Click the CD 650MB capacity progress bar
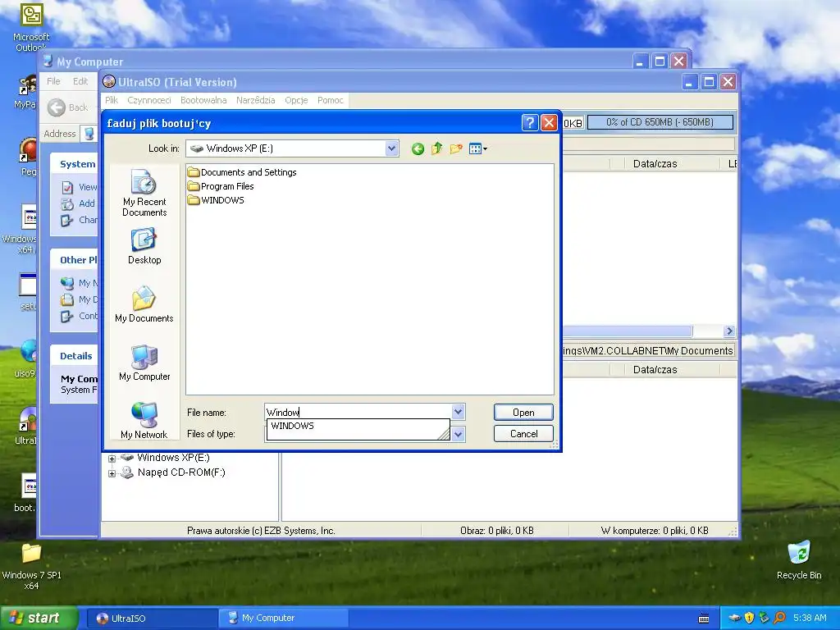The width and height of the screenshot is (840, 630). click(660, 122)
